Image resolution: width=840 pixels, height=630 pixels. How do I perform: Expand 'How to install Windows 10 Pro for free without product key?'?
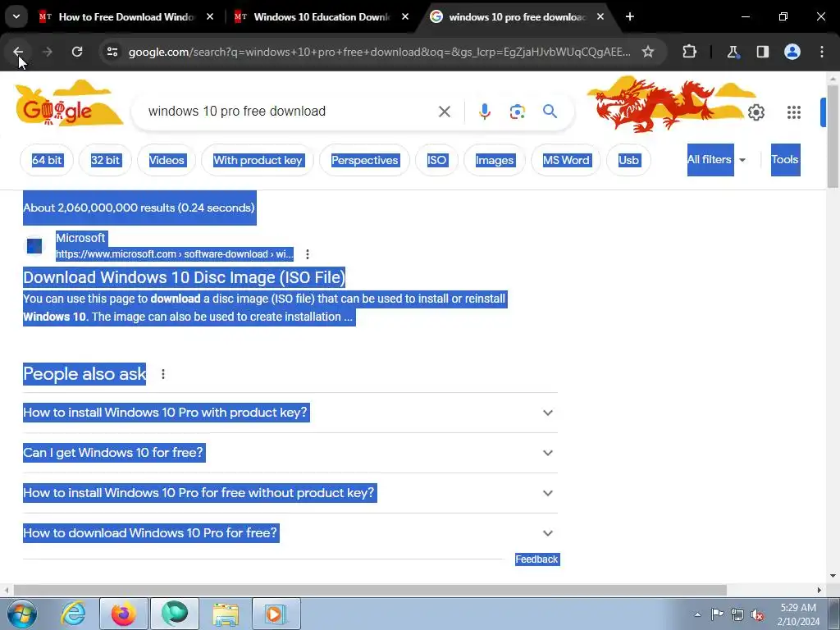point(290,493)
